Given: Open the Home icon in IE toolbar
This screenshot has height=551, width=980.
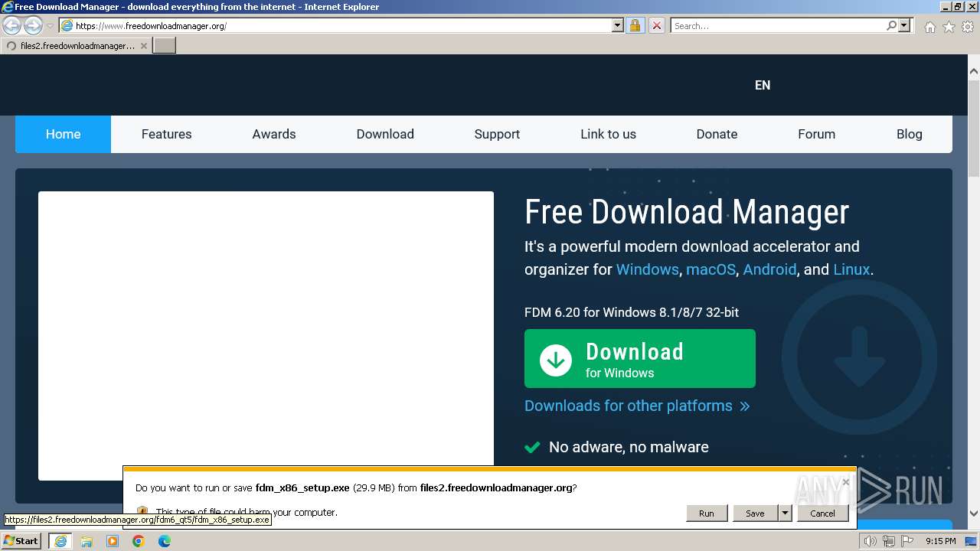Looking at the screenshot, I should [x=929, y=27].
